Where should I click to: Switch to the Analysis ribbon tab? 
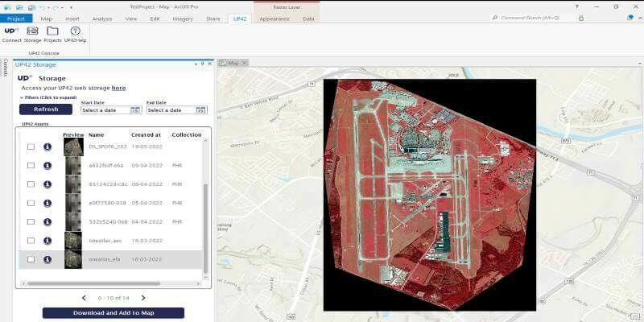pos(102,19)
